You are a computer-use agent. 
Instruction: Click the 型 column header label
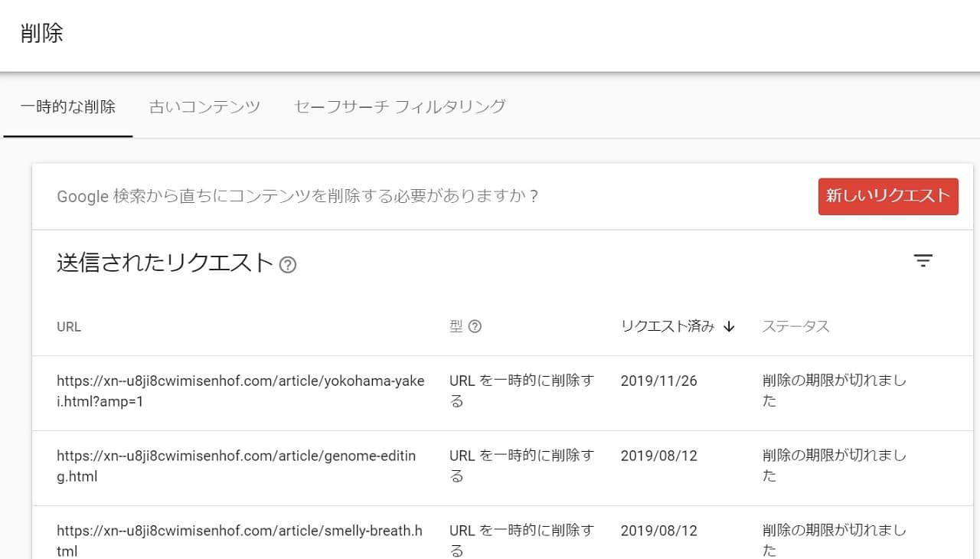point(456,327)
